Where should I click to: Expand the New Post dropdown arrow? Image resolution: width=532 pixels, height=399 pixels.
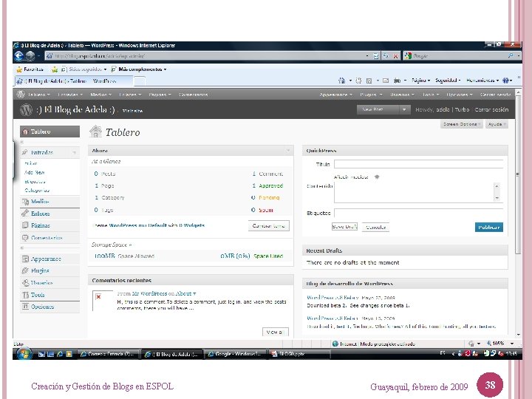(403, 109)
